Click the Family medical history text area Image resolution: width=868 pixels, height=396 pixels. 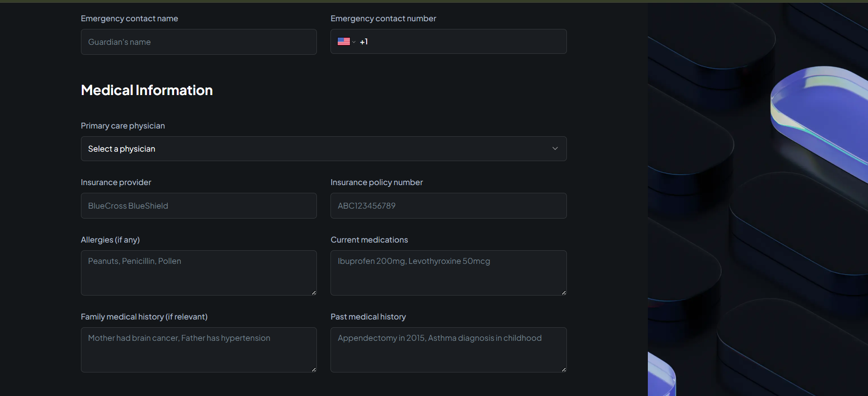[199, 350]
